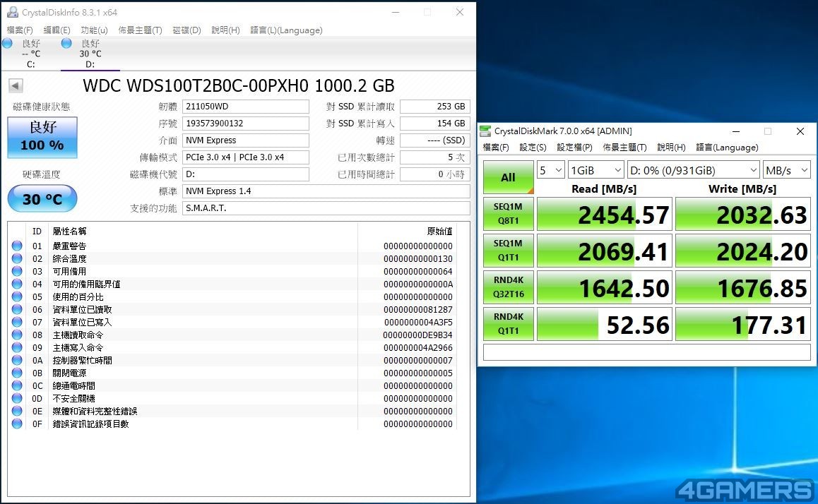Click the SEQ1M Q8T1 read result 2454.57

point(604,214)
